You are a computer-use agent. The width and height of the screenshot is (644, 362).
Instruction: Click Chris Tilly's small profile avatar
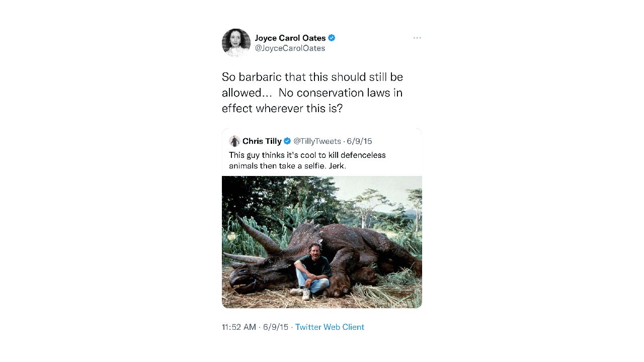(x=234, y=141)
